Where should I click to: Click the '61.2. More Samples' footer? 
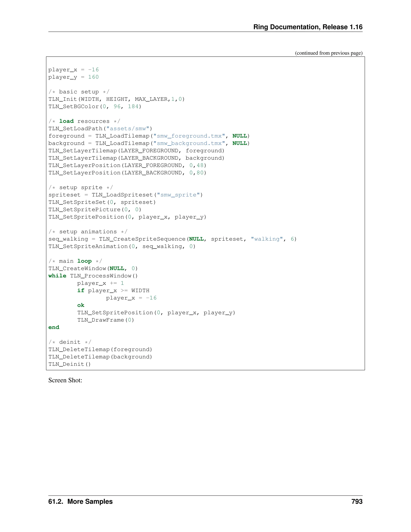(x=80, y=501)
